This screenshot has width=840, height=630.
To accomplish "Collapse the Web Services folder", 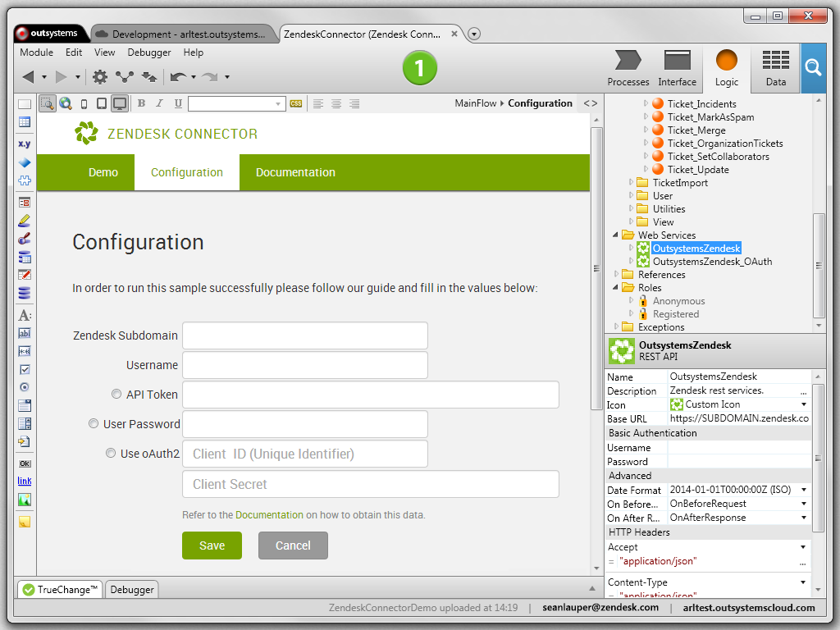I will [617, 235].
